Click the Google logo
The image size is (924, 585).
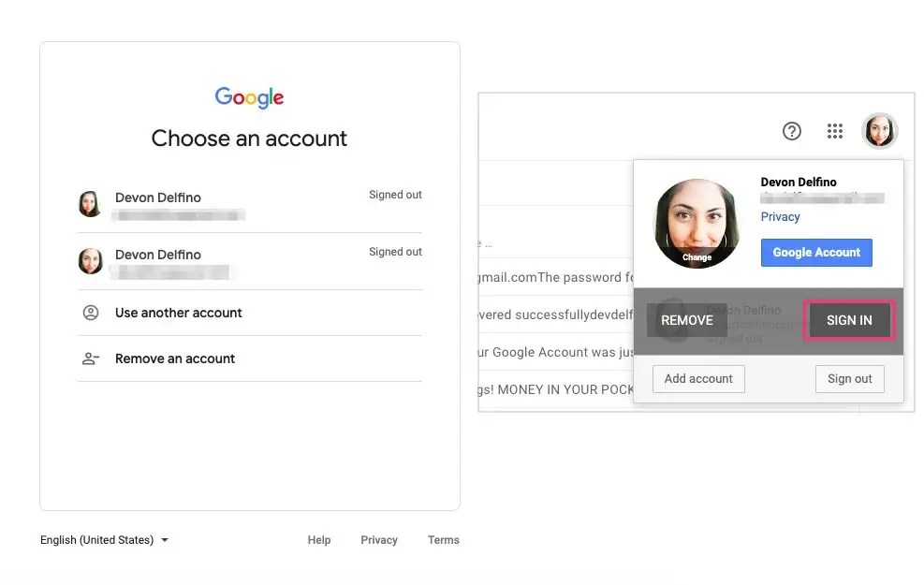249,97
